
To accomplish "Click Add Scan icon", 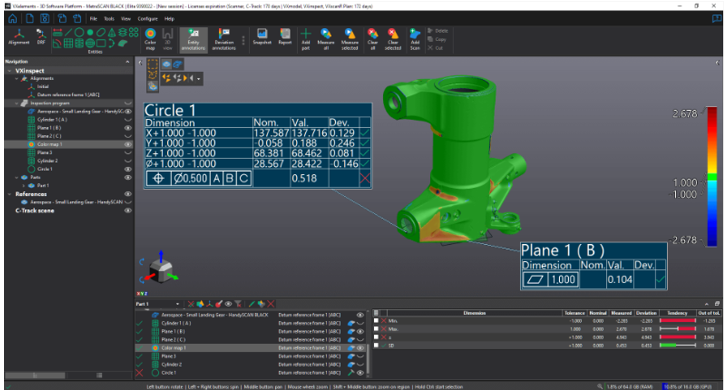I will [x=415, y=39].
